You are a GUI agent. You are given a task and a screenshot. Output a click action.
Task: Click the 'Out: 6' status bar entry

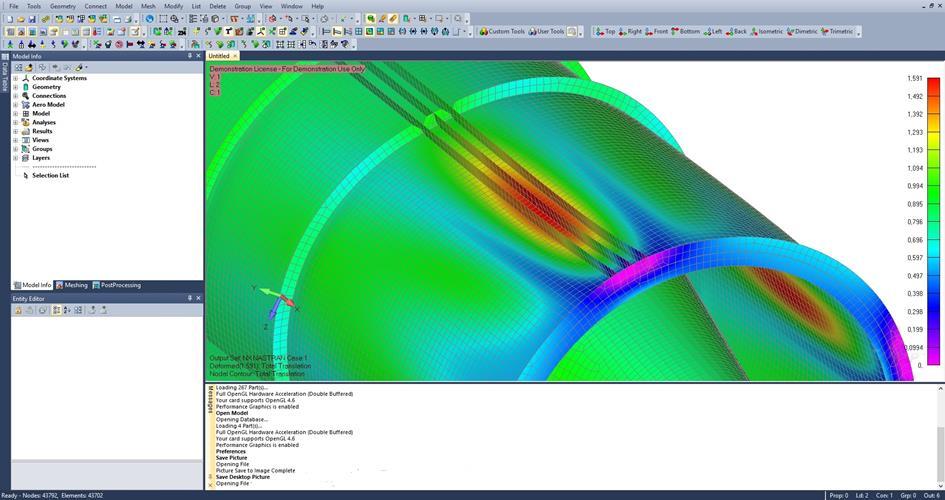[931, 496]
